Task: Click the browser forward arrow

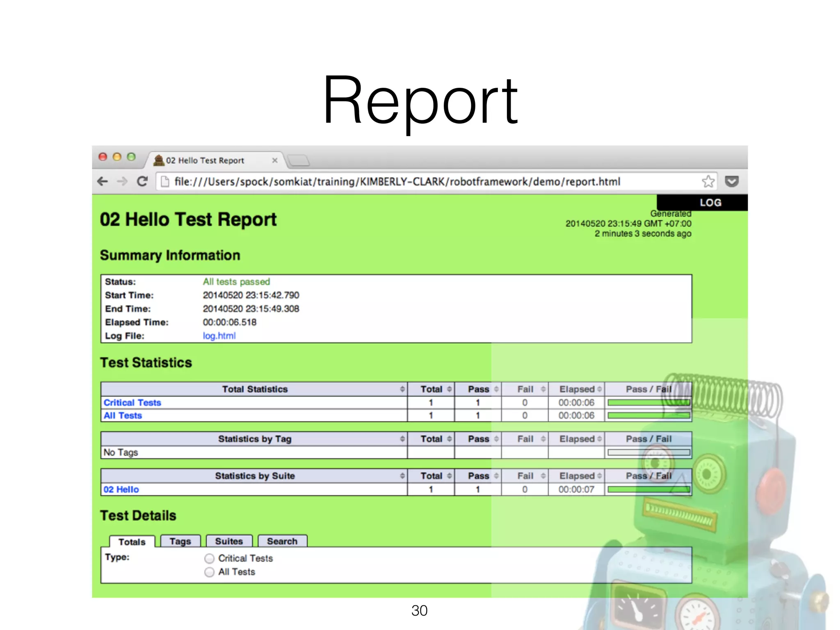Action: tap(122, 181)
